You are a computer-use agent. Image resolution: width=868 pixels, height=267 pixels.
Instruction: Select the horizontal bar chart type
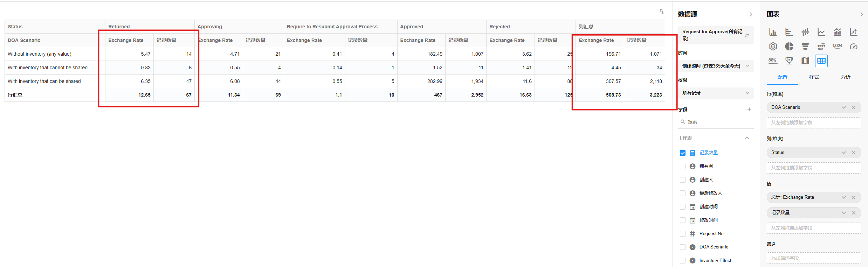coord(789,32)
